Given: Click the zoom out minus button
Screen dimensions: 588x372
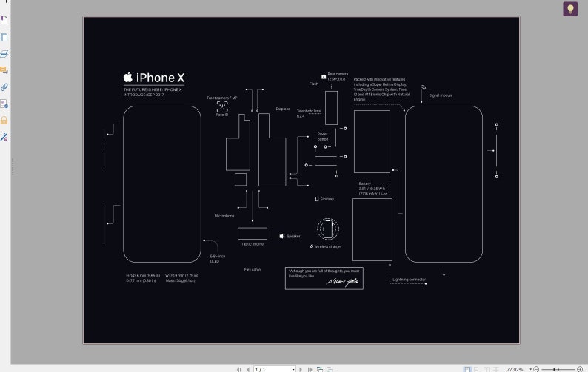Looking at the screenshot, I should pos(536,369).
